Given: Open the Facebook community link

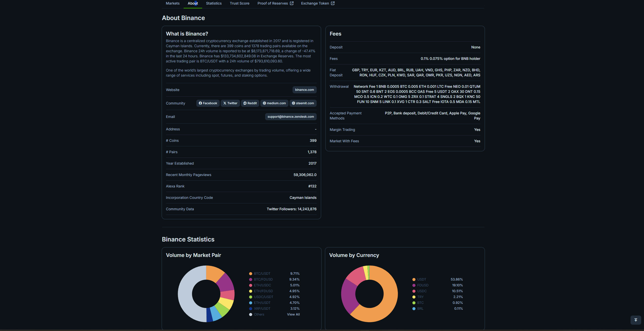Looking at the screenshot, I should point(208,103).
